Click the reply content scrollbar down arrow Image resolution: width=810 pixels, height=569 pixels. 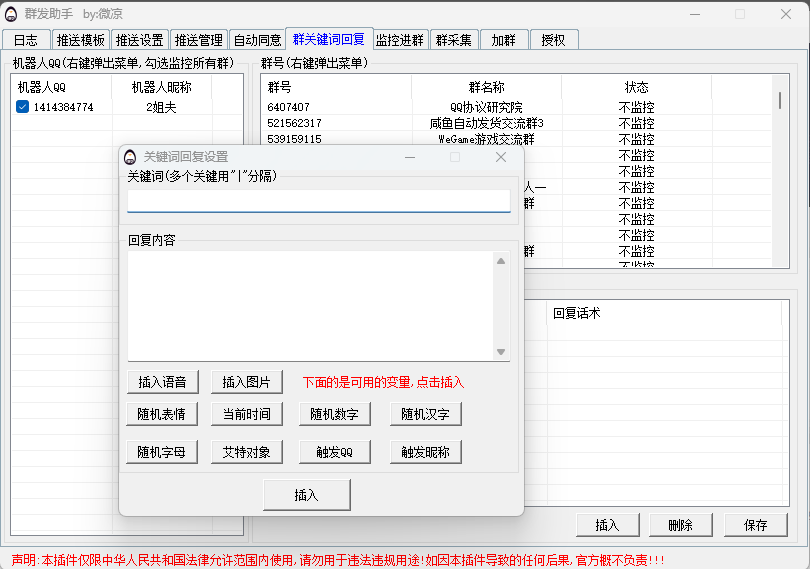[x=501, y=352]
